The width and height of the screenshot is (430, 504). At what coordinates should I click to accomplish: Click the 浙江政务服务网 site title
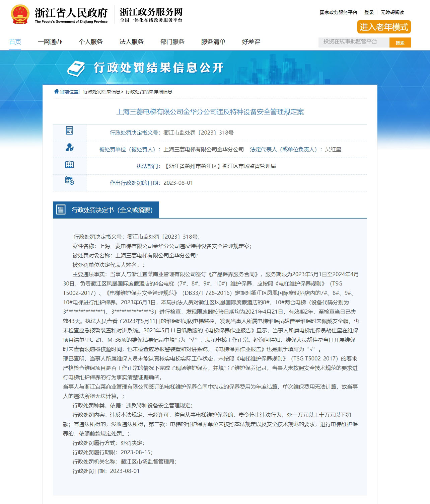[x=151, y=12]
